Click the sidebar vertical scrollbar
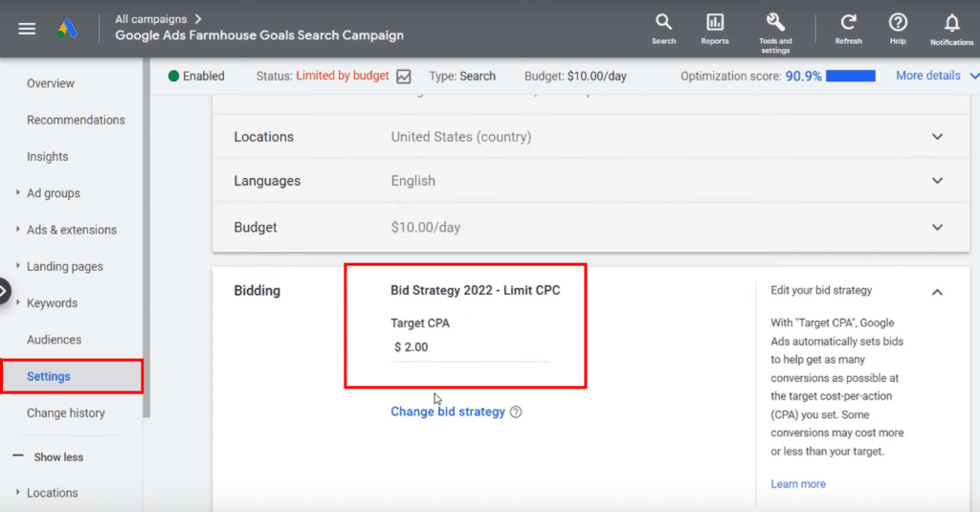 click(x=146, y=237)
